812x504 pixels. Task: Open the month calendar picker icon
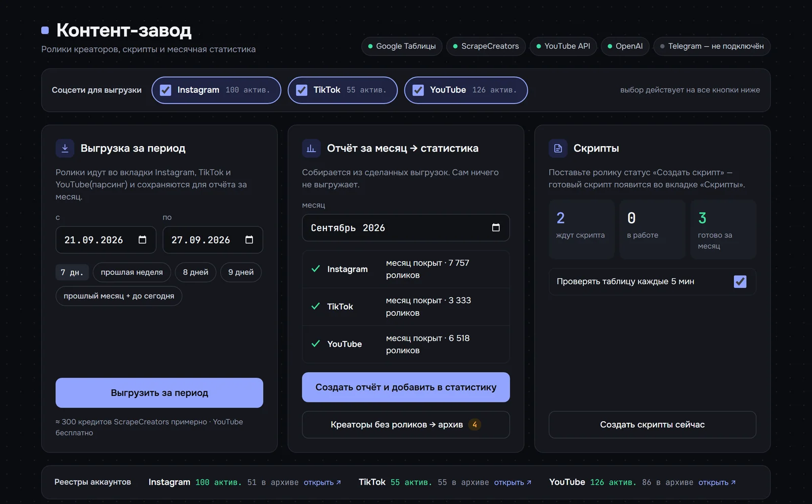[496, 227]
